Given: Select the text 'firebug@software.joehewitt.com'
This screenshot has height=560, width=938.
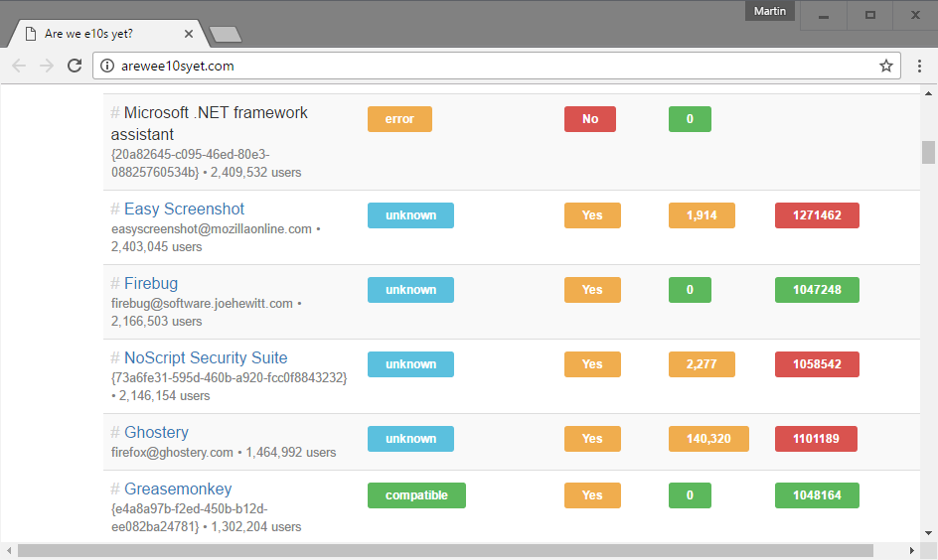Looking at the screenshot, I should coord(202,304).
